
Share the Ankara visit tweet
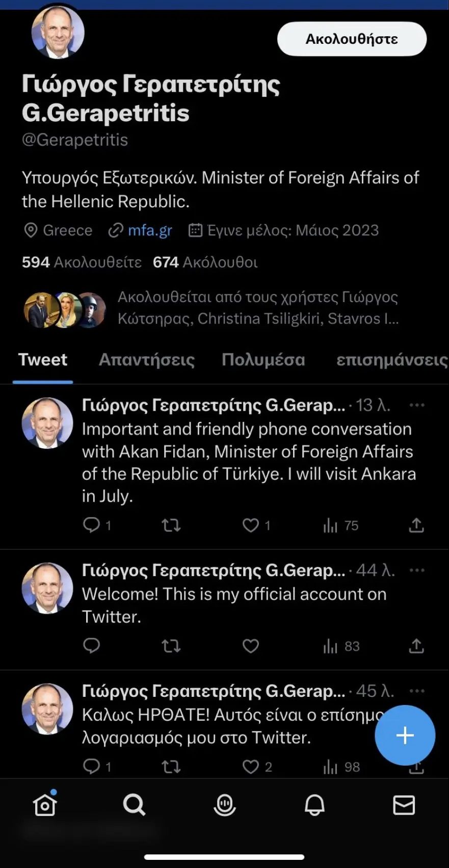(416, 525)
